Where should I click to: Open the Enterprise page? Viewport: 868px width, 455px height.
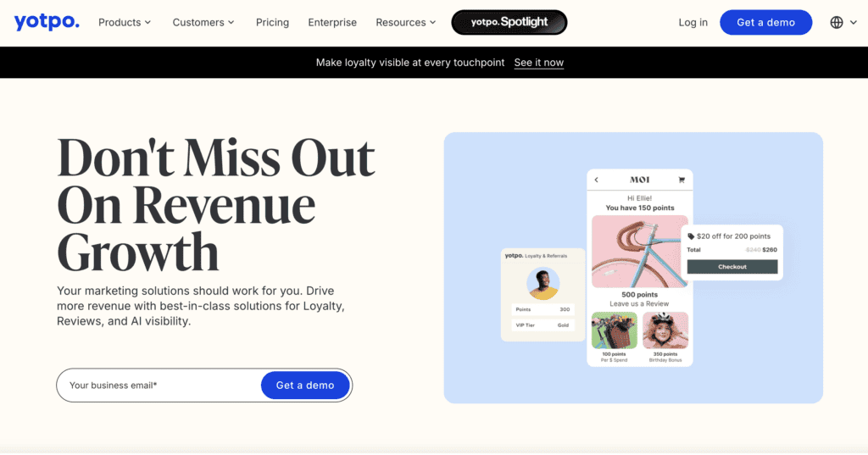332,23
